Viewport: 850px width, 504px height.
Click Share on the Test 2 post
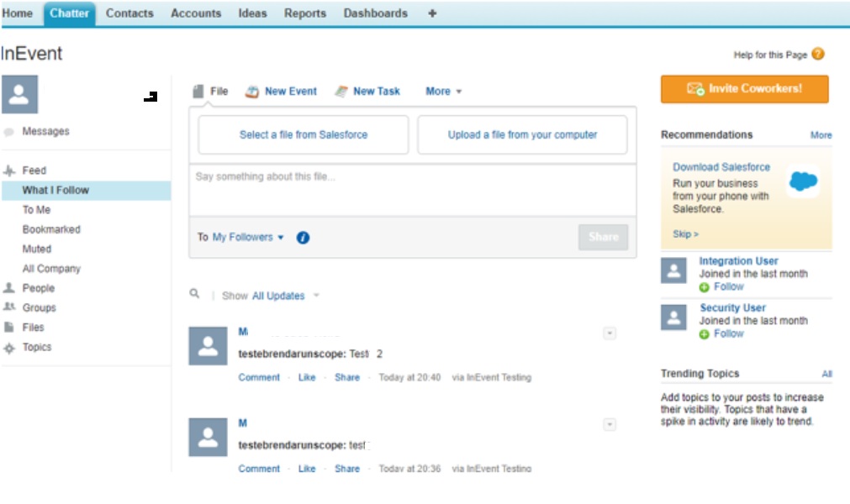point(347,377)
